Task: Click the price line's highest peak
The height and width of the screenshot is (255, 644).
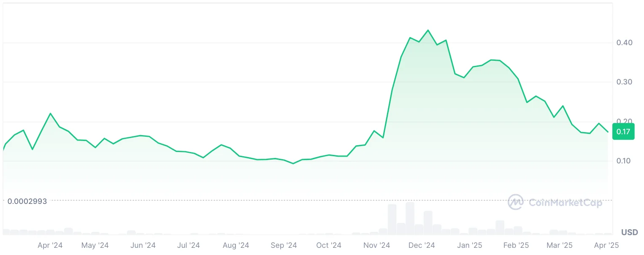Action: click(x=428, y=30)
